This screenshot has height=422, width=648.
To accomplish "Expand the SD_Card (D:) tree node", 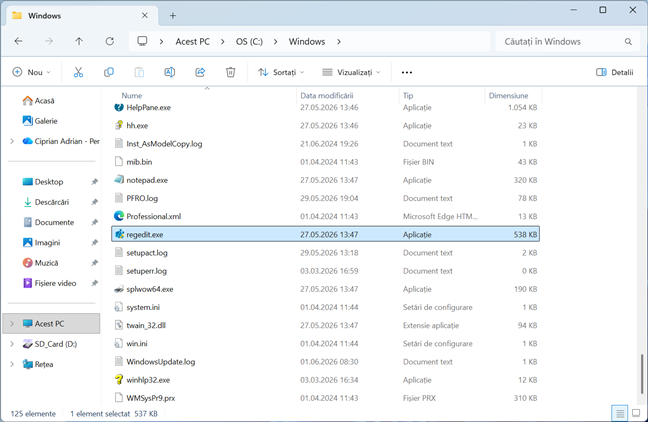I will pos(12,344).
